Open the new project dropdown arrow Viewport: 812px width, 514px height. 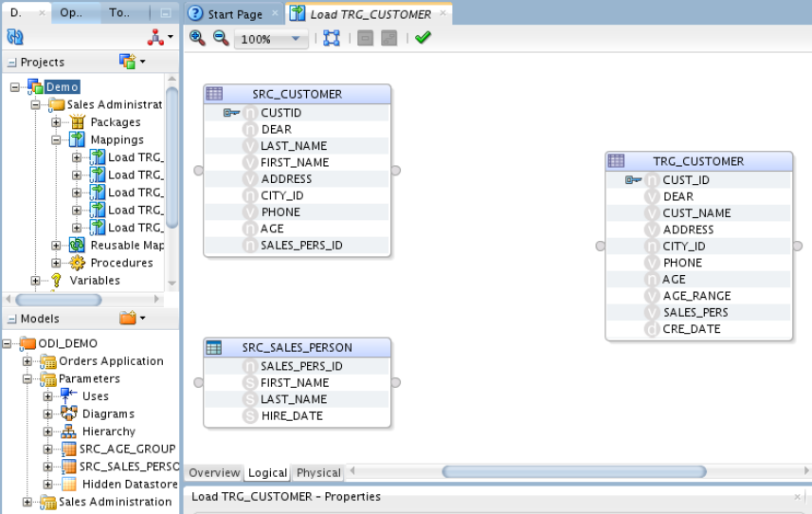pyautogui.click(x=143, y=62)
